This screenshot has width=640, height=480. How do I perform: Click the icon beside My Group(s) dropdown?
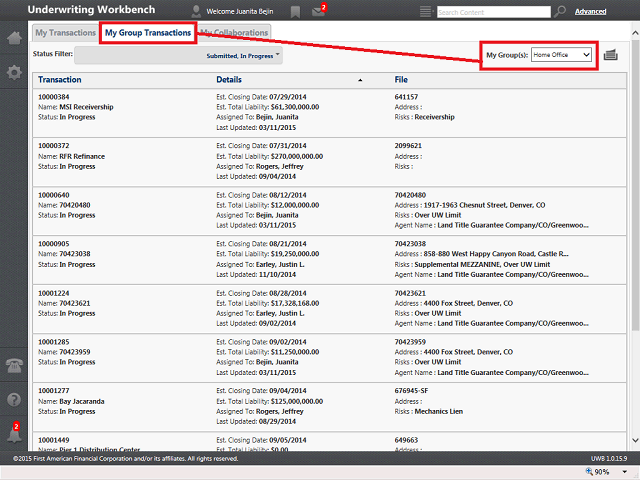610,55
